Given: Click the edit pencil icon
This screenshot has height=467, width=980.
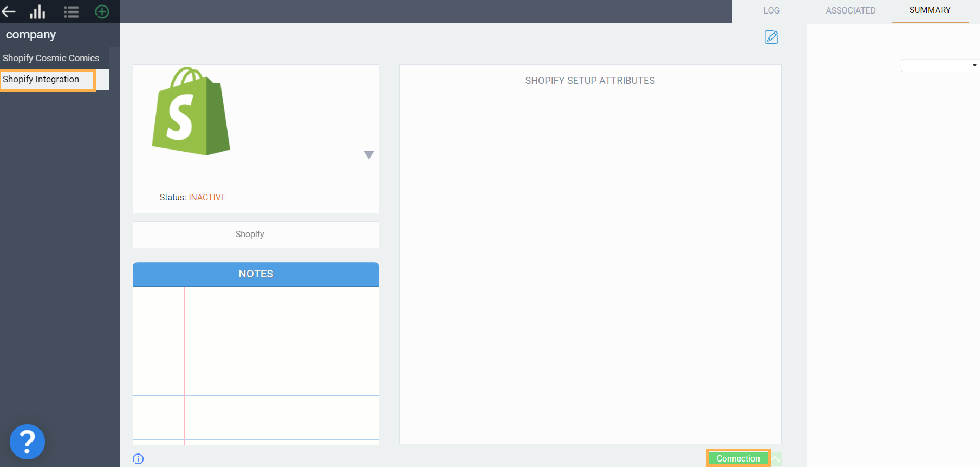Looking at the screenshot, I should coord(771,37).
